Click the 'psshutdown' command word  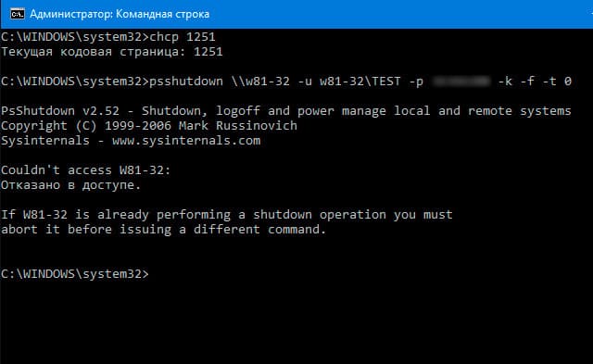[x=186, y=82]
